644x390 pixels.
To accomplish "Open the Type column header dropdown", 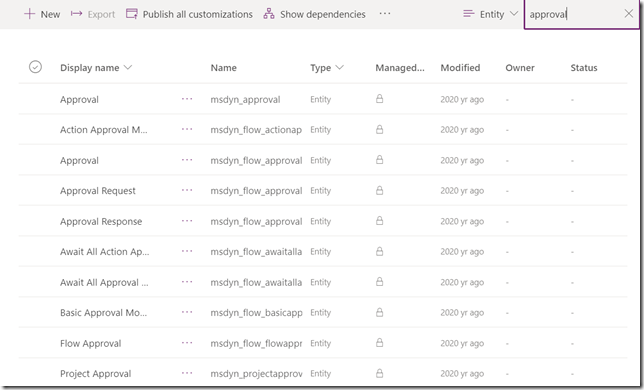I will 327,68.
